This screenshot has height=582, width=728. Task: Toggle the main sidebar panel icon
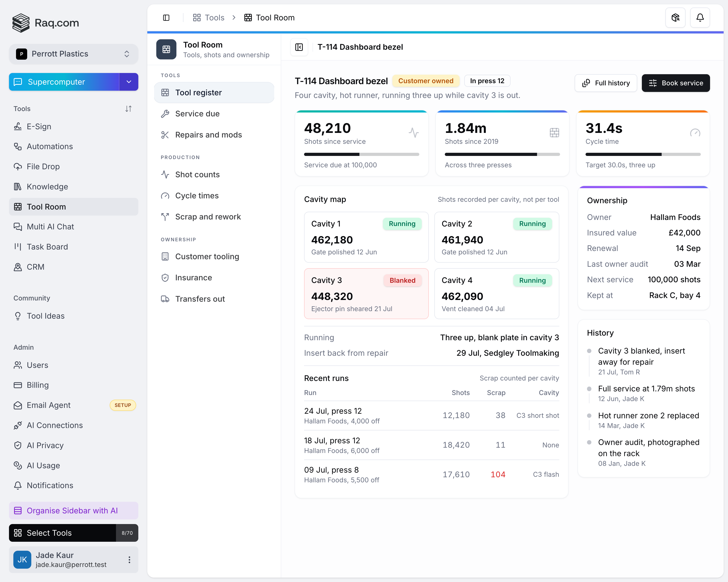pyautogui.click(x=166, y=17)
